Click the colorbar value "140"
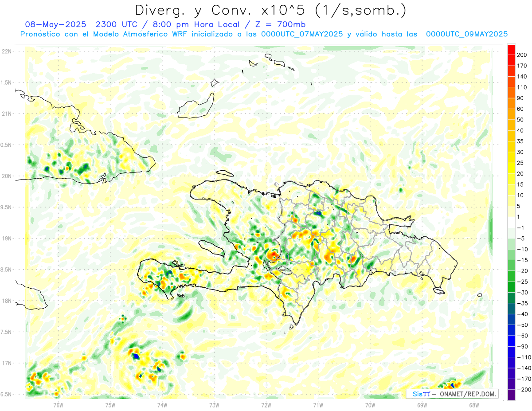This screenshot has width=532, height=411. point(522,76)
